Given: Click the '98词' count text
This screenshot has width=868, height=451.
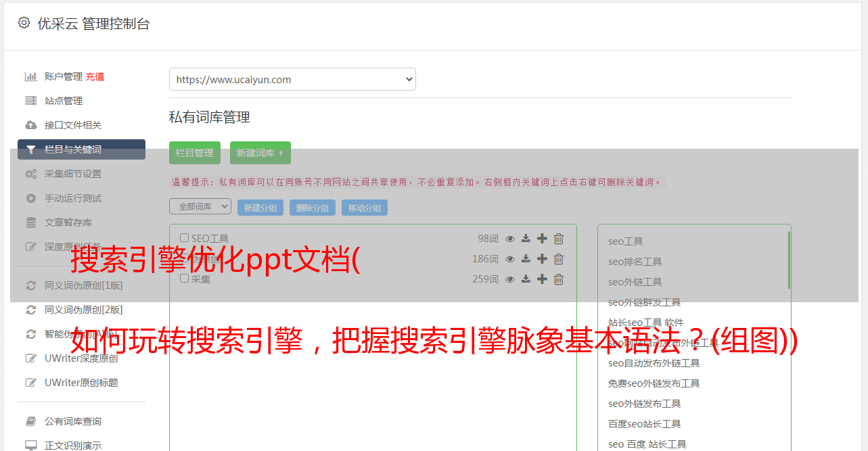Looking at the screenshot, I should pos(488,239).
